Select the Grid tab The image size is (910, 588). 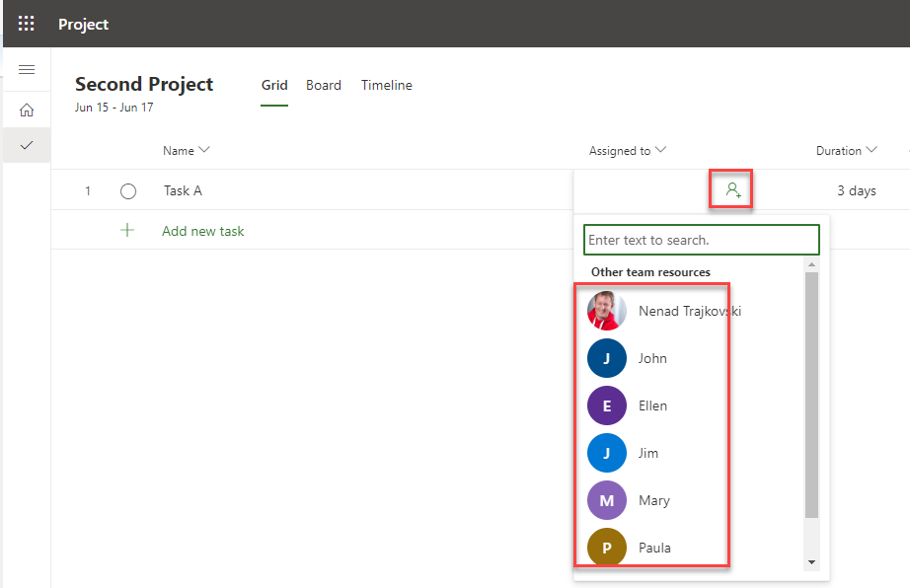point(274,86)
